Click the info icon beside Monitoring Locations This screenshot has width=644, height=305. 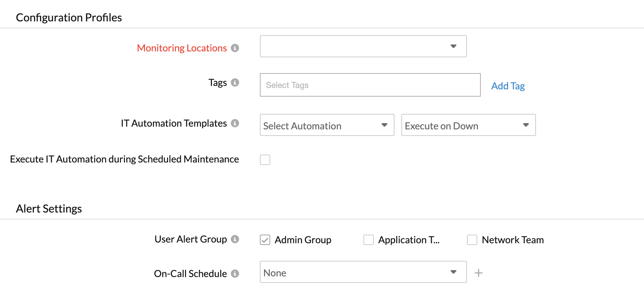[x=235, y=48]
